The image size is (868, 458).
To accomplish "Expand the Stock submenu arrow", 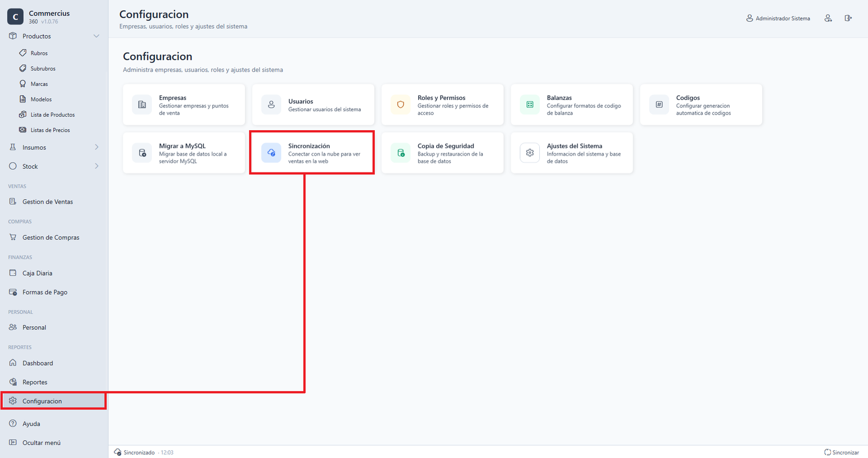I will point(97,167).
